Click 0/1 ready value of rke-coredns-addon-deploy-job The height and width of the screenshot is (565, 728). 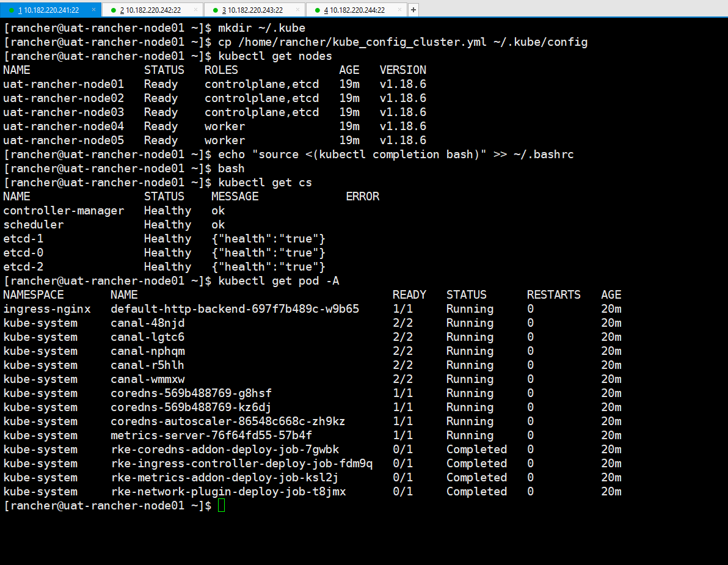click(402, 450)
